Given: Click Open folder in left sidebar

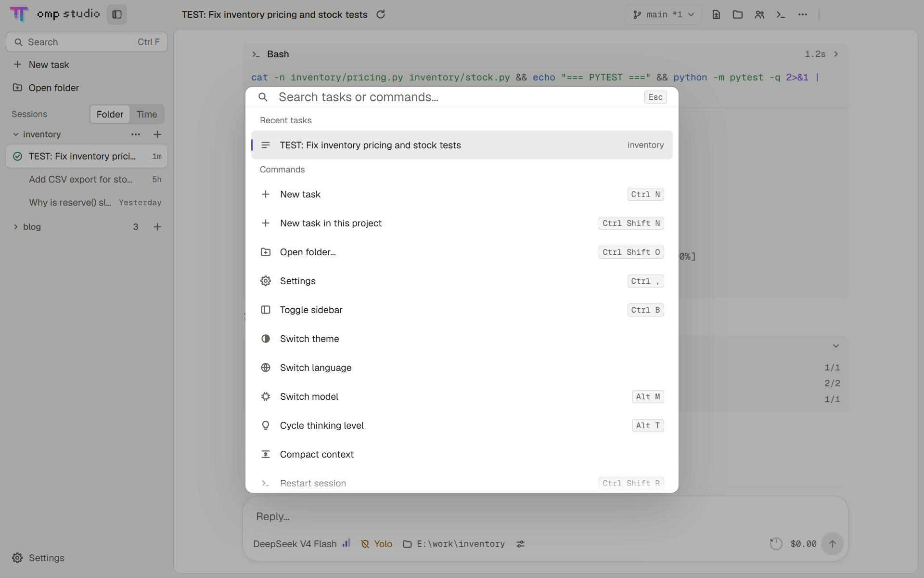Looking at the screenshot, I should (x=87, y=88).
